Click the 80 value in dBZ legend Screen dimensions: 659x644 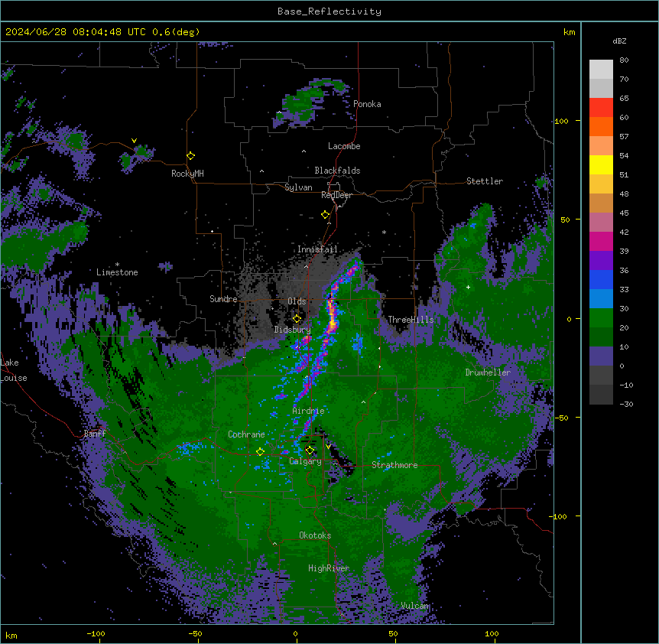pyautogui.click(x=624, y=60)
